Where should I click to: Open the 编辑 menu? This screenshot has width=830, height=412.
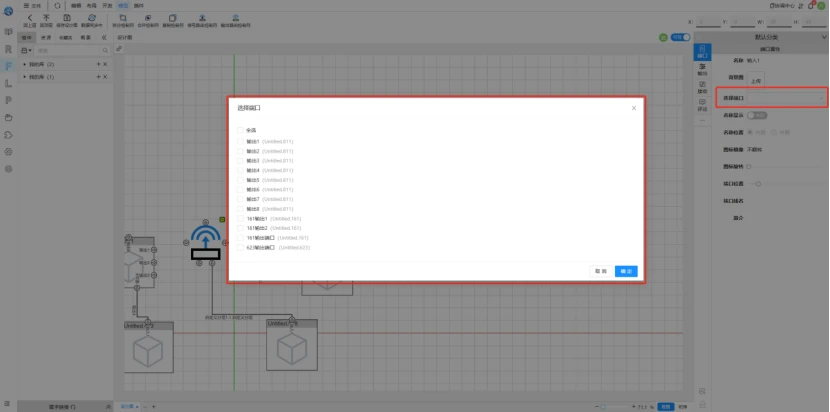pyautogui.click(x=76, y=5)
